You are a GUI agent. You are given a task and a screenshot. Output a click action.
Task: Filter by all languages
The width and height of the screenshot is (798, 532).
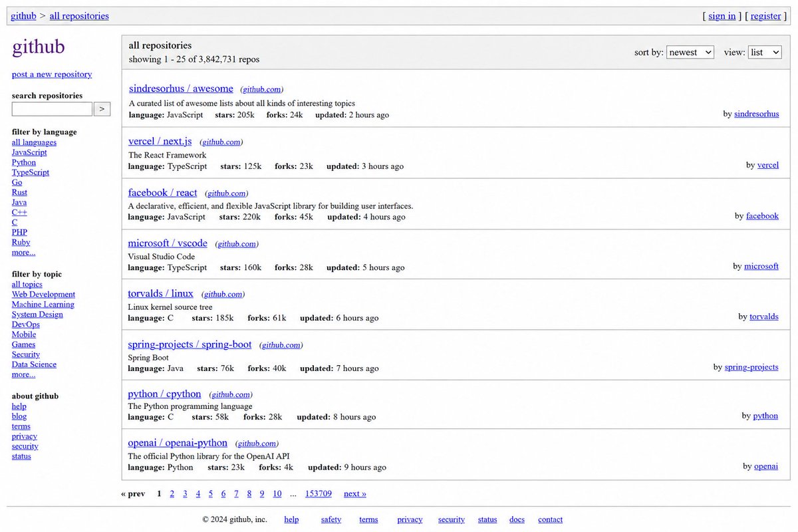pyautogui.click(x=34, y=142)
